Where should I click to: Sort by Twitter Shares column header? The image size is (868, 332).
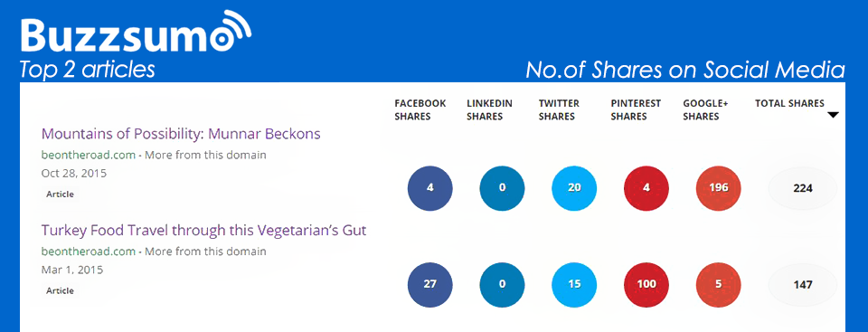tap(559, 109)
